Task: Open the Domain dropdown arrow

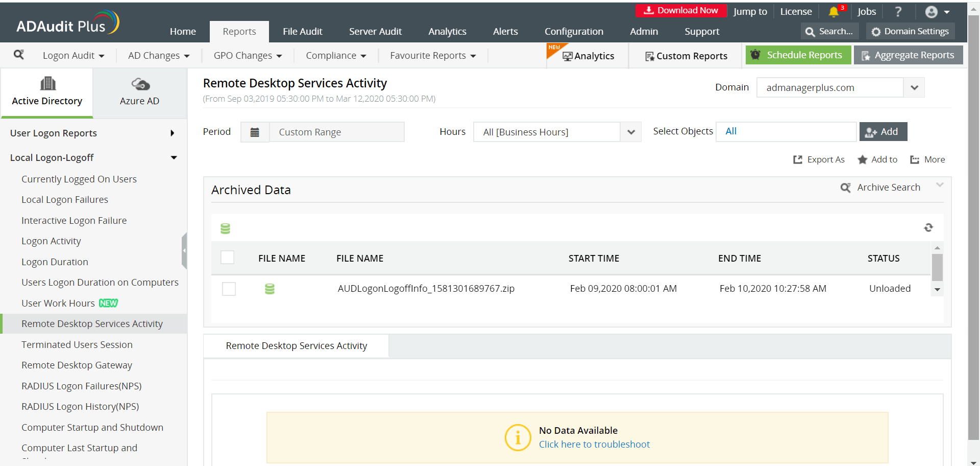Action: click(x=914, y=87)
